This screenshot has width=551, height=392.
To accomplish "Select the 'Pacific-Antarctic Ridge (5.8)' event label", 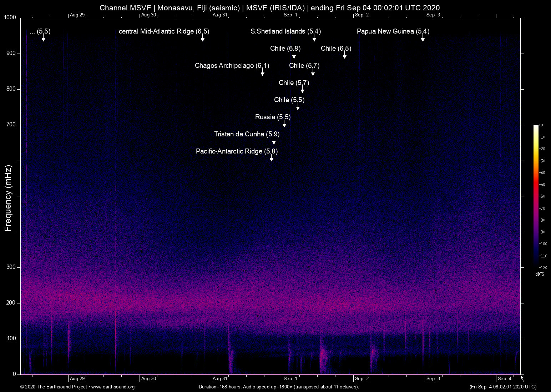I will tap(237, 151).
